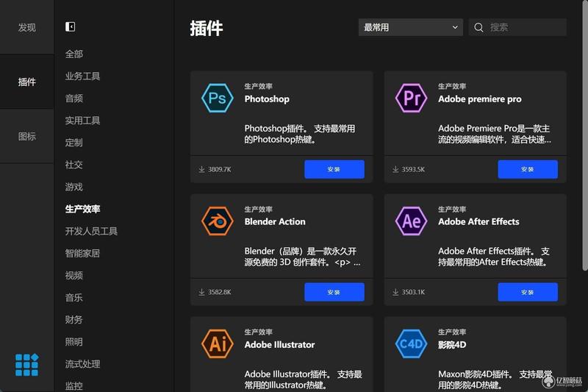Click the Blender Action orange icon
The image size is (588, 392).
click(217, 221)
